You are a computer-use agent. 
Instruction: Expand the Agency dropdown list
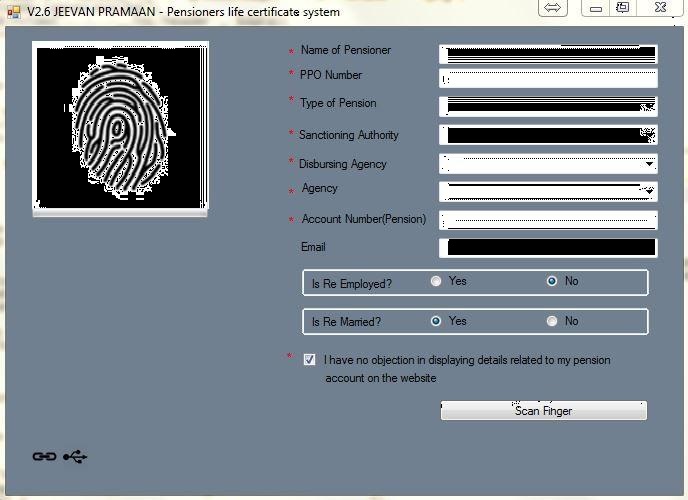[x=649, y=192]
